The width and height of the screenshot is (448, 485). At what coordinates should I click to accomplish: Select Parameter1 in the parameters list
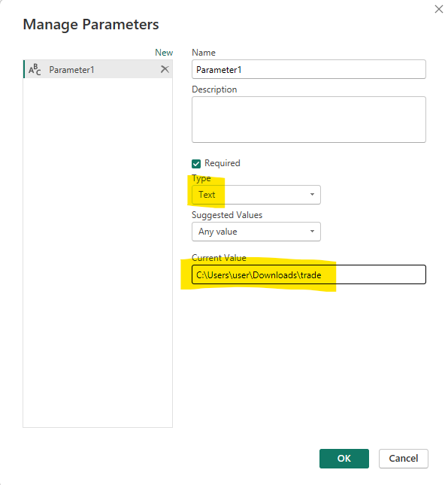coord(98,69)
